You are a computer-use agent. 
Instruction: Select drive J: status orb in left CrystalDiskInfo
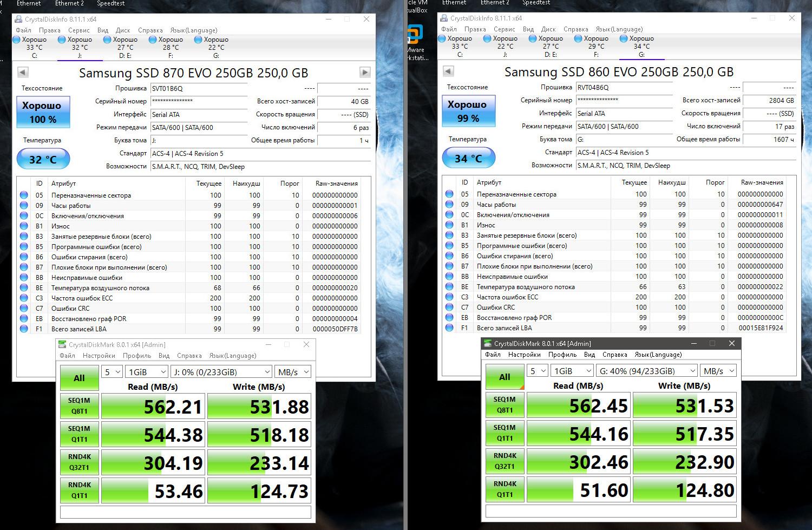(x=62, y=40)
